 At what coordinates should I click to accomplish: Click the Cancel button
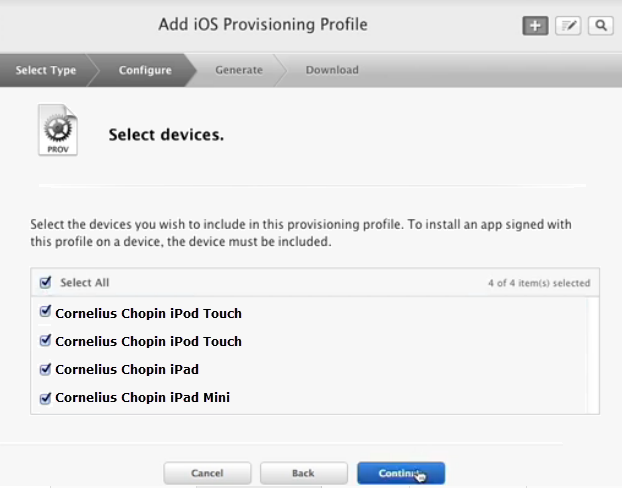pyautogui.click(x=207, y=473)
